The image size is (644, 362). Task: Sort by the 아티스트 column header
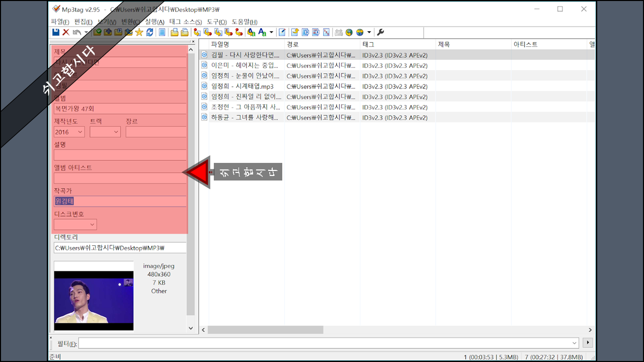tap(549, 44)
